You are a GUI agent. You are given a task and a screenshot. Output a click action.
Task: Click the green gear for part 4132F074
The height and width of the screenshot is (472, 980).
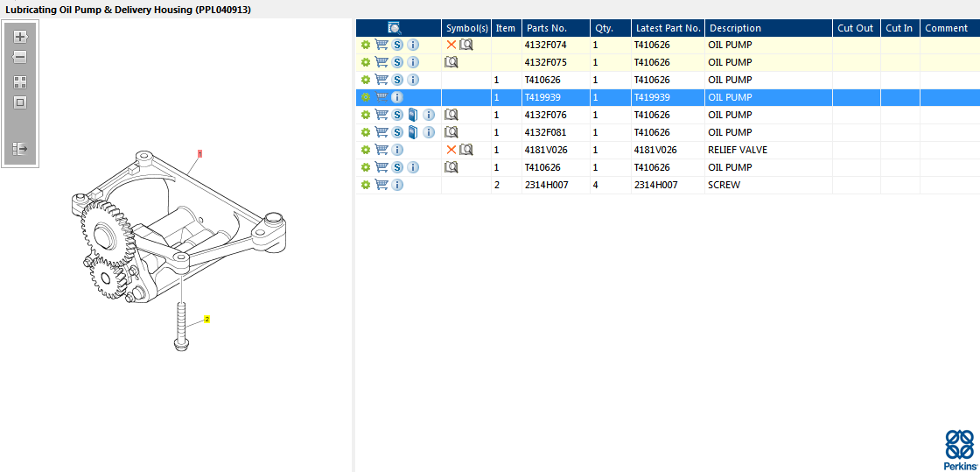(366, 45)
